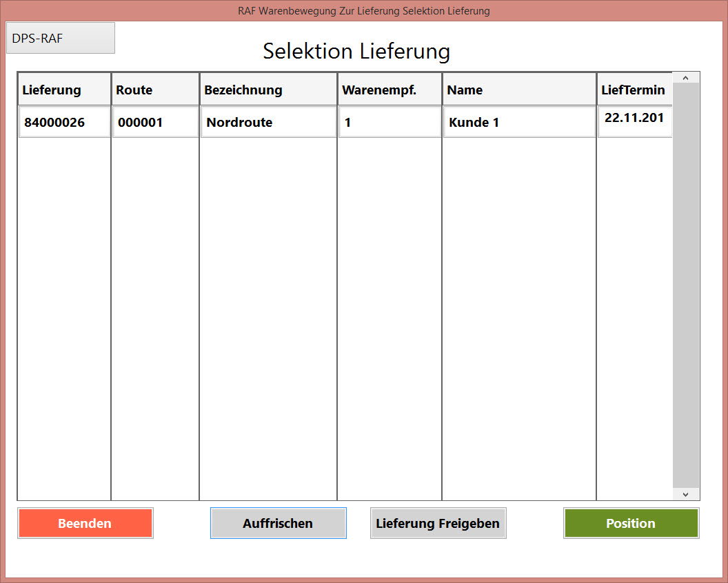
Task: Click the DPS-RAF button
Action: coord(60,39)
